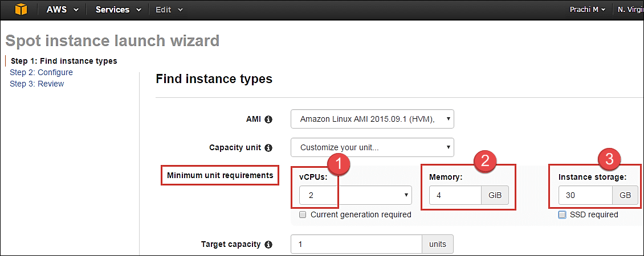Click the Target capacity info icon

[268, 245]
